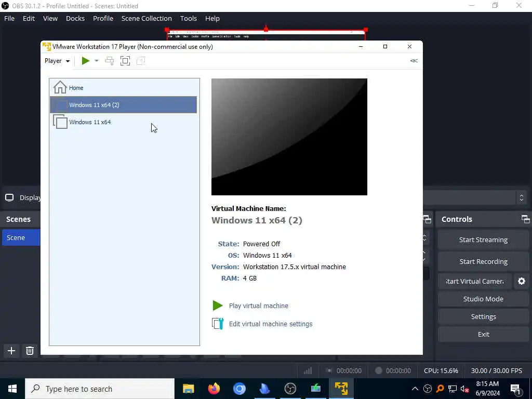The width and height of the screenshot is (532, 399).
Task: Open Firefox from the taskbar
Action: click(214, 389)
